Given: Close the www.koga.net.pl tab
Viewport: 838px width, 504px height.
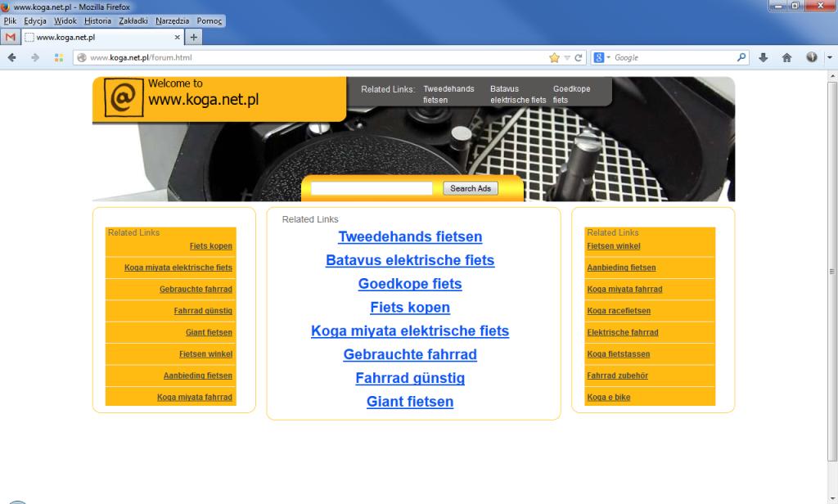Looking at the screenshot, I should point(178,37).
